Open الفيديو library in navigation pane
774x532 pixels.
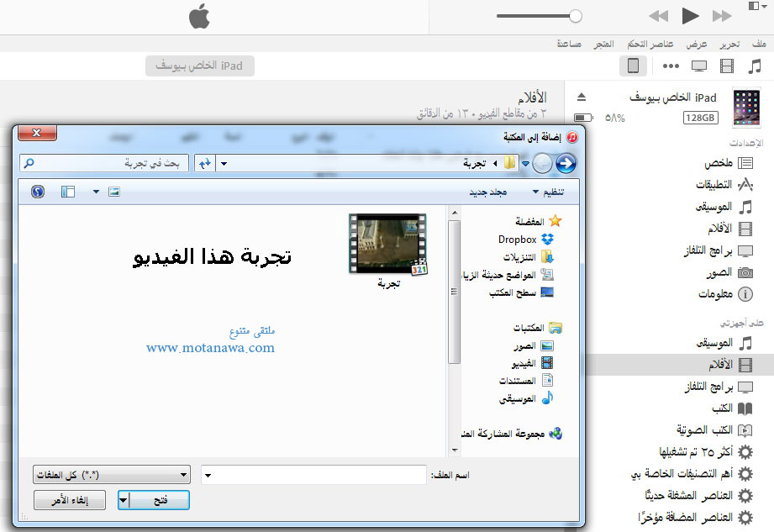tap(532, 363)
